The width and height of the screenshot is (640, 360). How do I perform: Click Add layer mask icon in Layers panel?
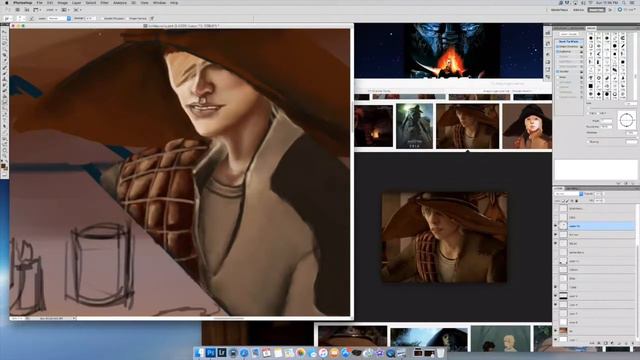pyautogui.click(x=605, y=343)
